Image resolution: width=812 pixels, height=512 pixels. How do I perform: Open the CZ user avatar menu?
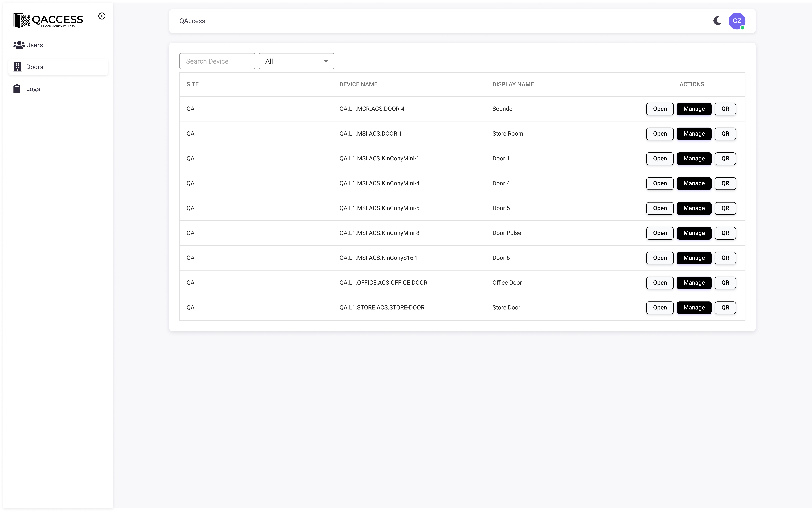pyautogui.click(x=737, y=21)
